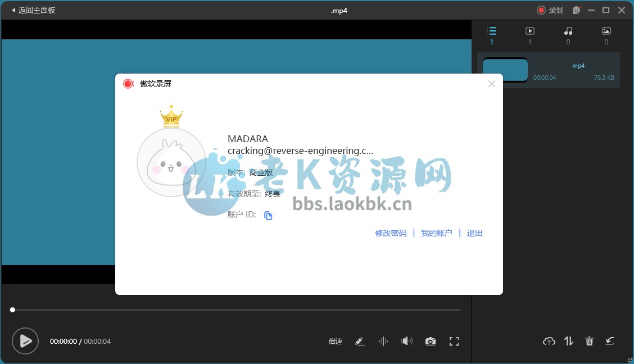Go back via 返回主面板 button
The width and height of the screenshot is (634, 364).
33,10
